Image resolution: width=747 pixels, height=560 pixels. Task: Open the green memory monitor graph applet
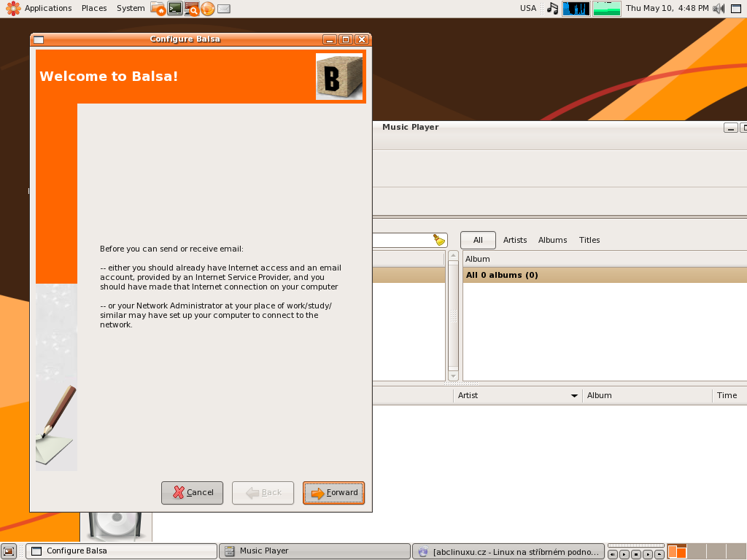[606, 9]
